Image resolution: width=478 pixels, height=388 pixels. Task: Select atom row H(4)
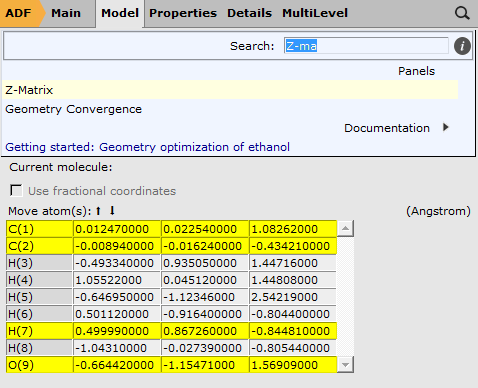tap(39, 280)
